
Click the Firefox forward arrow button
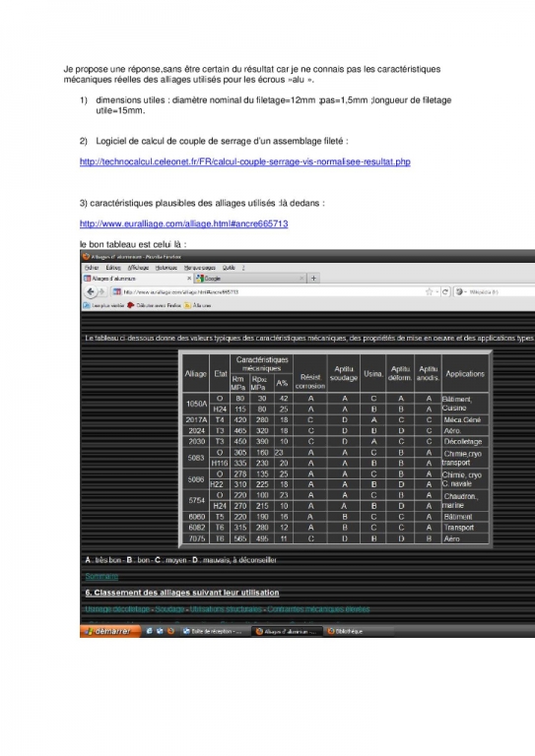tap(101, 291)
